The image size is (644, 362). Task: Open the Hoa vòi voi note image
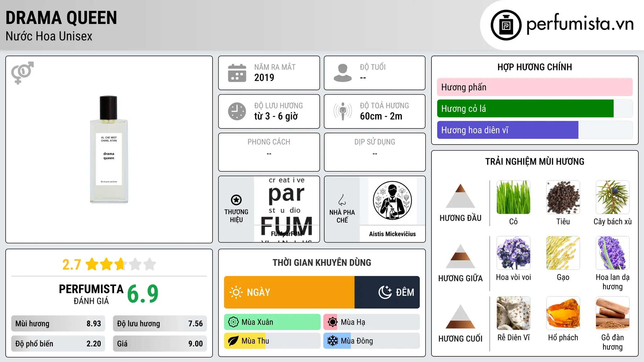(513, 253)
